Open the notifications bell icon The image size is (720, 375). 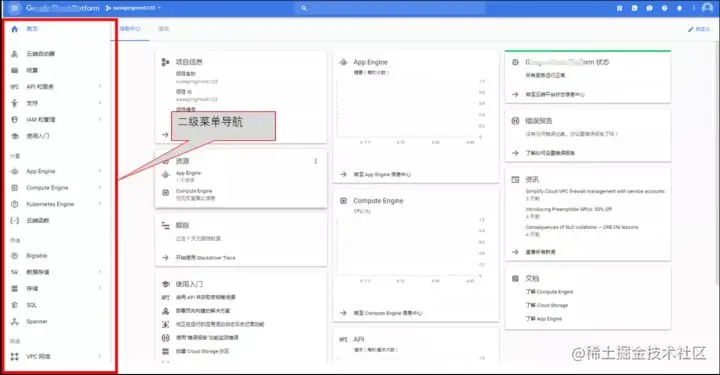point(679,8)
